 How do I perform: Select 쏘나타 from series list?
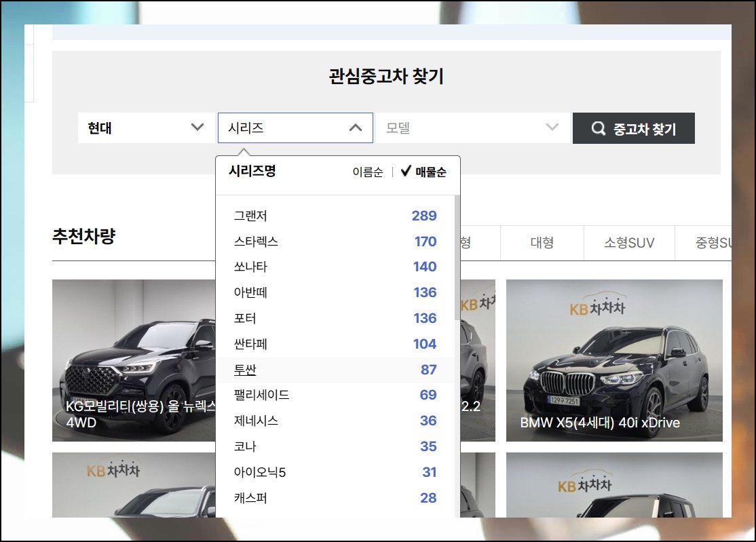click(x=335, y=267)
